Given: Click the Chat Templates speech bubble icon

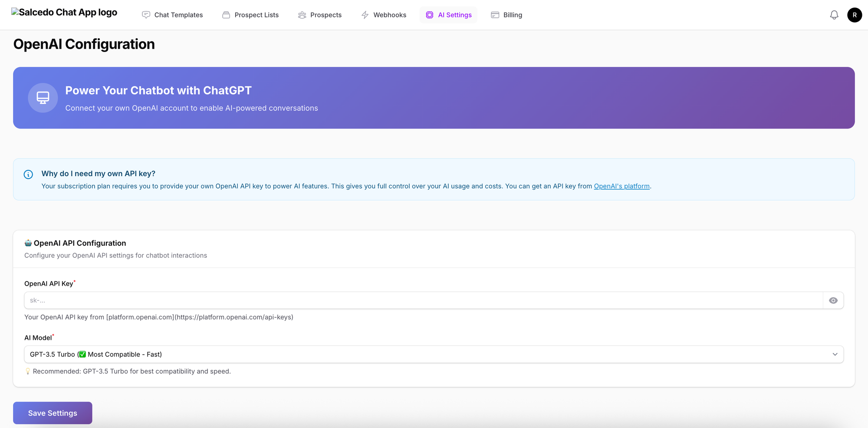Looking at the screenshot, I should point(146,15).
